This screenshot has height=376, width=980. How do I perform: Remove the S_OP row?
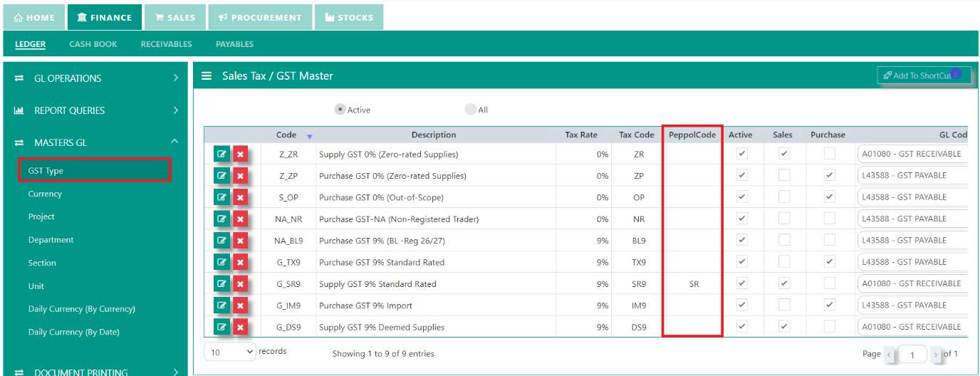(241, 197)
